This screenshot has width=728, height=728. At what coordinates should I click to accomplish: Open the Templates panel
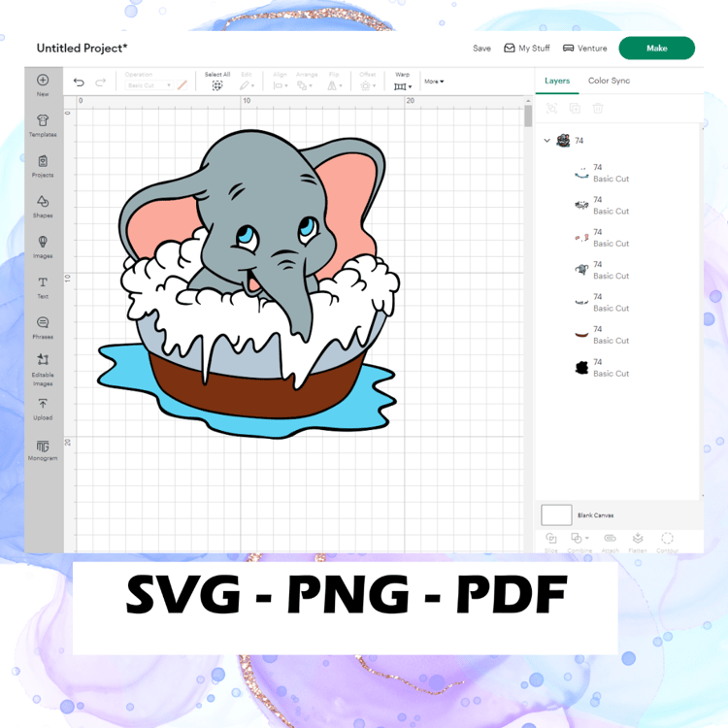click(x=43, y=125)
